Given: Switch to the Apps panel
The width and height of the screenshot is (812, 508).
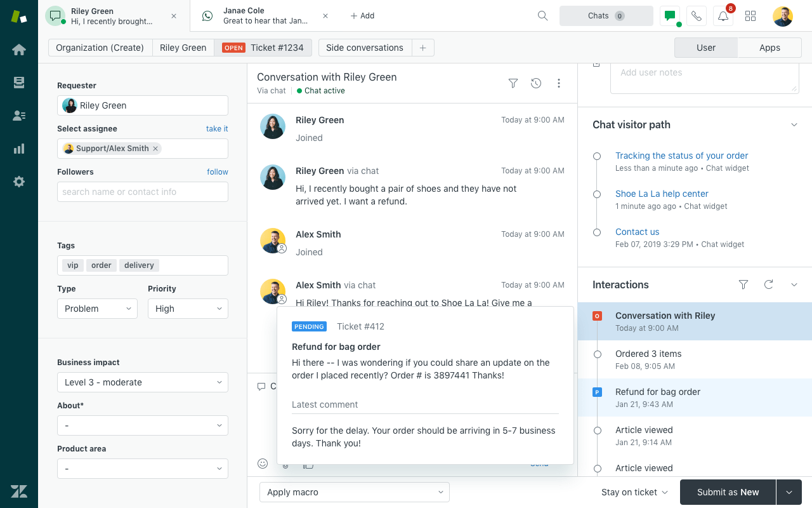Looking at the screenshot, I should coord(769,48).
